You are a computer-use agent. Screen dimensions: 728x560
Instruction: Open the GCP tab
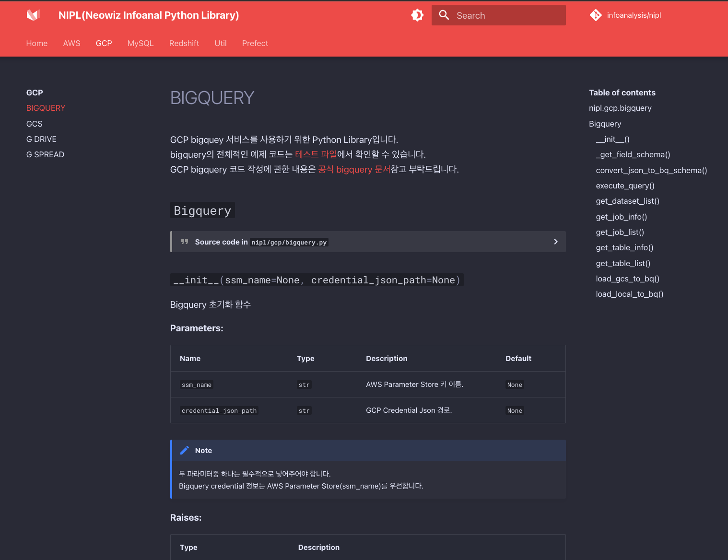(104, 43)
